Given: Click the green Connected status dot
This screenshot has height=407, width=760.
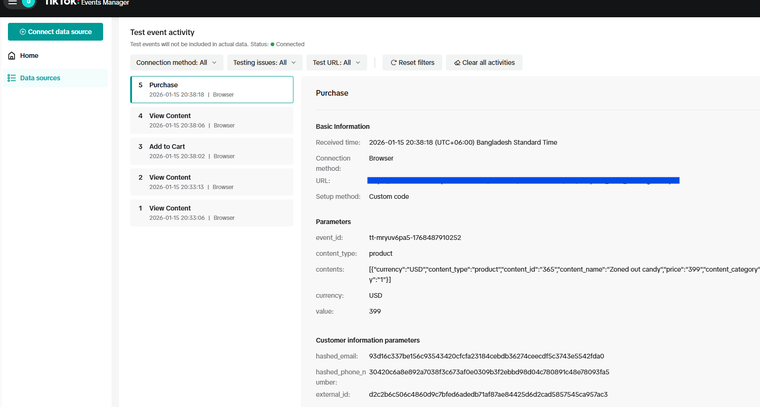Looking at the screenshot, I should [x=272, y=44].
